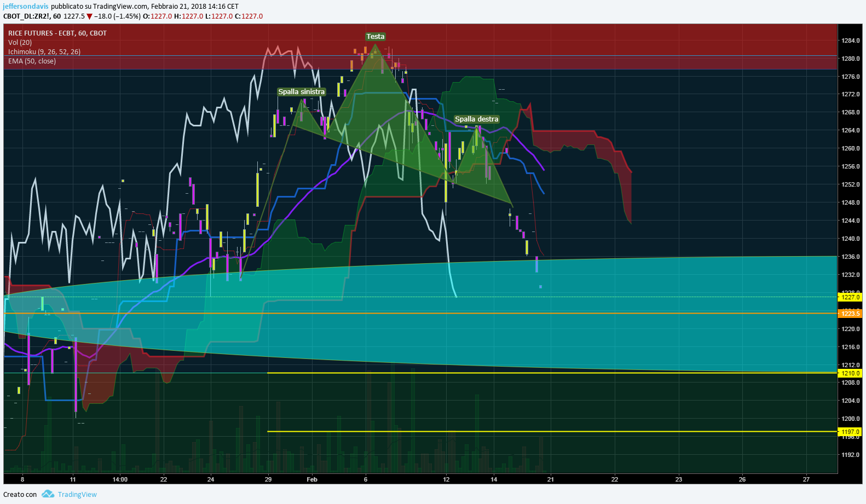
Task: Click the CBOT_DL:ZR2! symbol text
Action: click(27, 16)
